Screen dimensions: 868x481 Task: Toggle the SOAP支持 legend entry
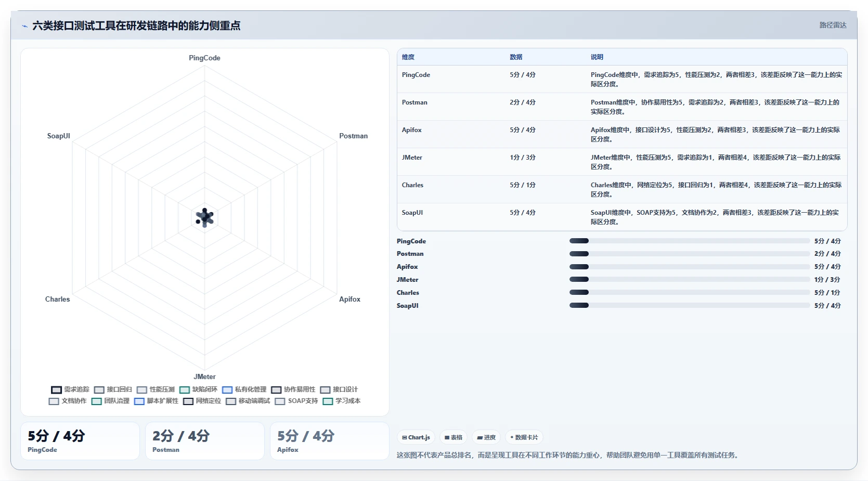click(296, 401)
